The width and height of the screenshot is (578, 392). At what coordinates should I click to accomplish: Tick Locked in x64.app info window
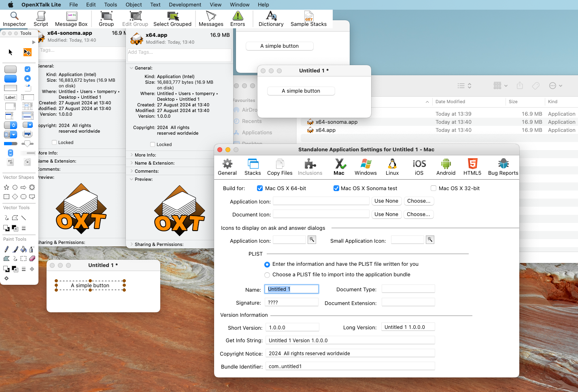point(153,144)
